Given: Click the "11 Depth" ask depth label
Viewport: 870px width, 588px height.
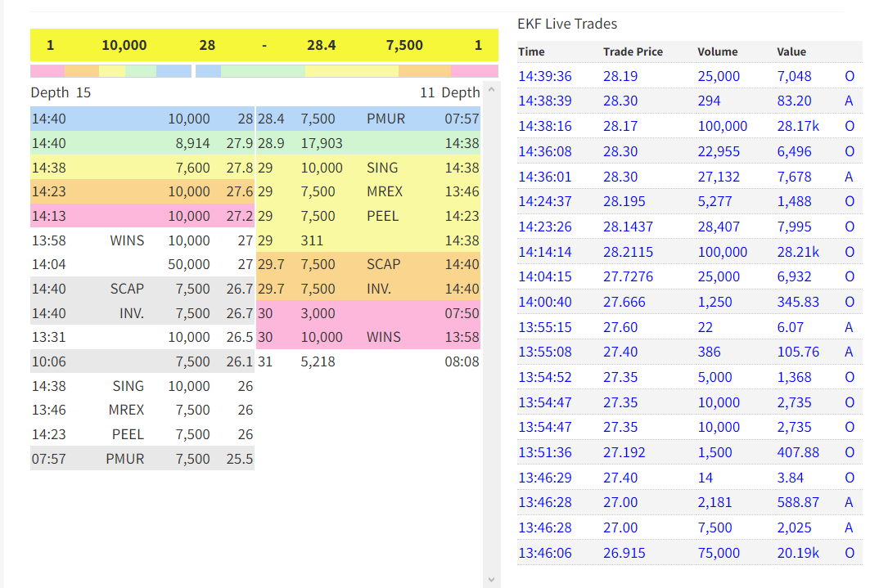Looking at the screenshot, I should pyautogui.click(x=450, y=92).
